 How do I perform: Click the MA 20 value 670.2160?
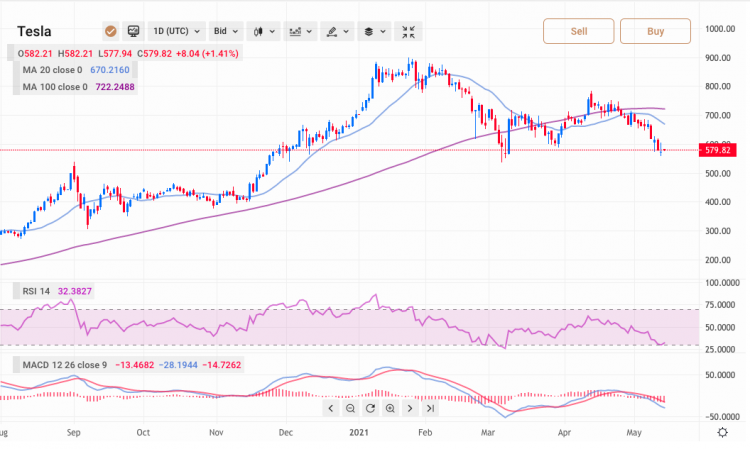pos(110,70)
